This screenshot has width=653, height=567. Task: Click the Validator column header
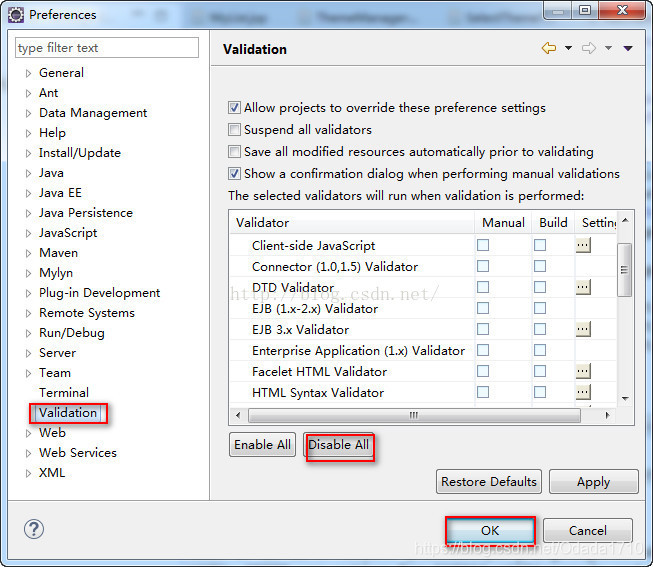(351, 222)
